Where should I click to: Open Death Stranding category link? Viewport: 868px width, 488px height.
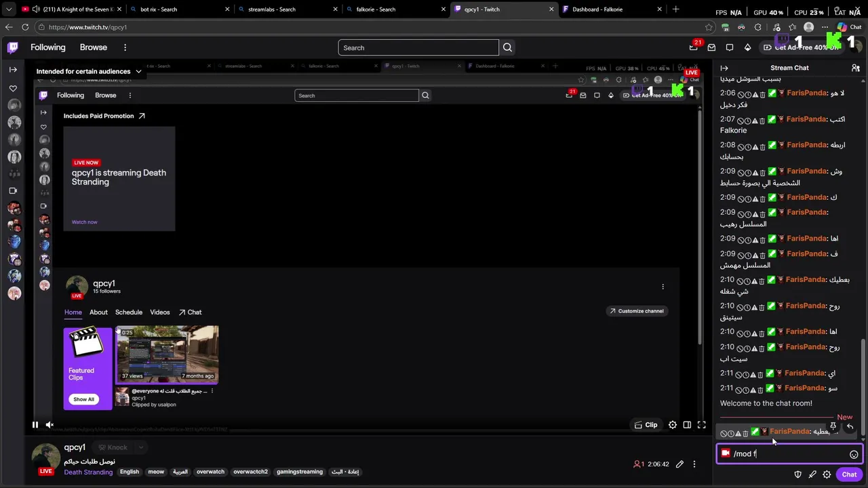[88, 472]
